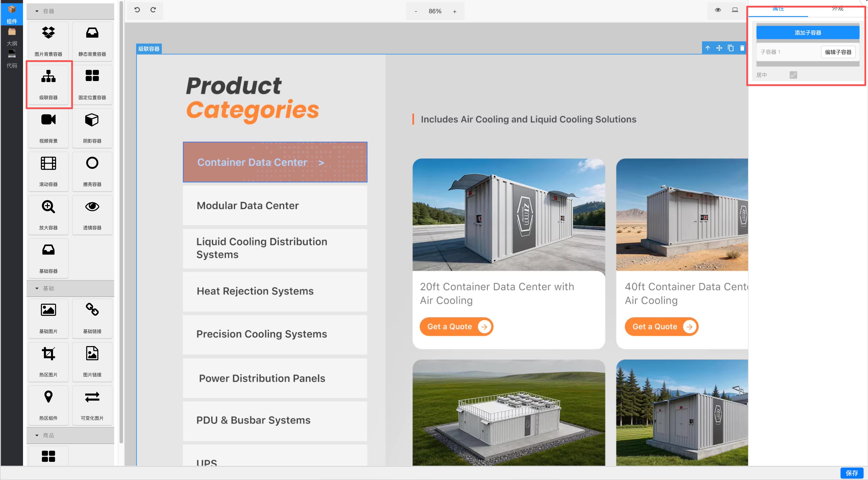Click Get a Quote on 20ft container card
The width and height of the screenshot is (868, 480).
click(x=456, y=327)
